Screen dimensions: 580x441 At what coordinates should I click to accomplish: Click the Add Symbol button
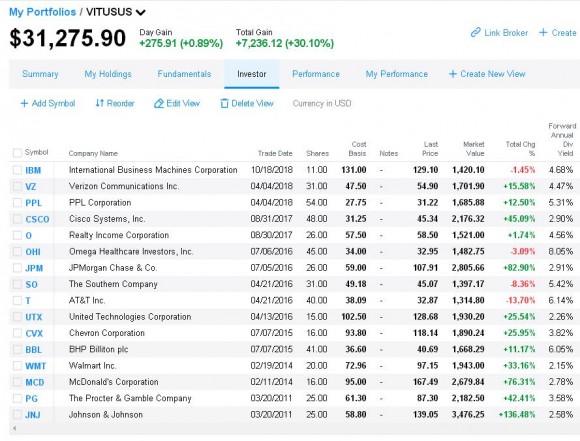(x=48, y=103)
